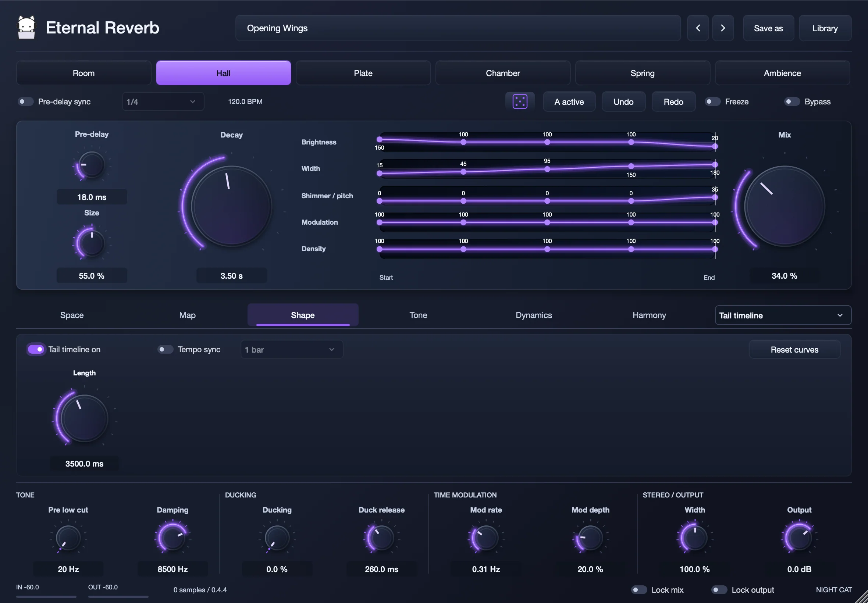Screen dimensions: 868x603
Task: Select the Spring reverb type
Action: click(643, 73)
